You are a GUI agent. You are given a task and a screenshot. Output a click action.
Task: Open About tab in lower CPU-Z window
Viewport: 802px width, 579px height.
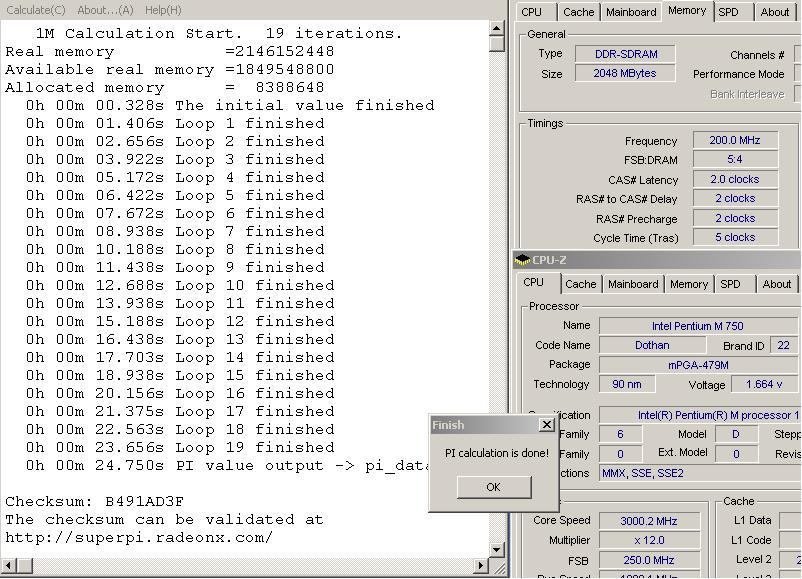click(x=776, y=284)
